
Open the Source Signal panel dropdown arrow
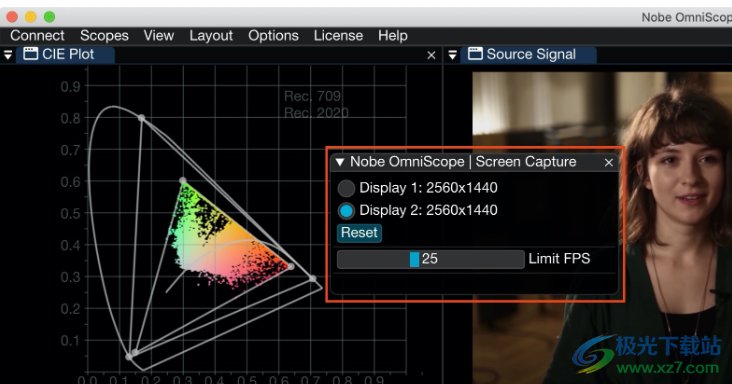point(452,55)
